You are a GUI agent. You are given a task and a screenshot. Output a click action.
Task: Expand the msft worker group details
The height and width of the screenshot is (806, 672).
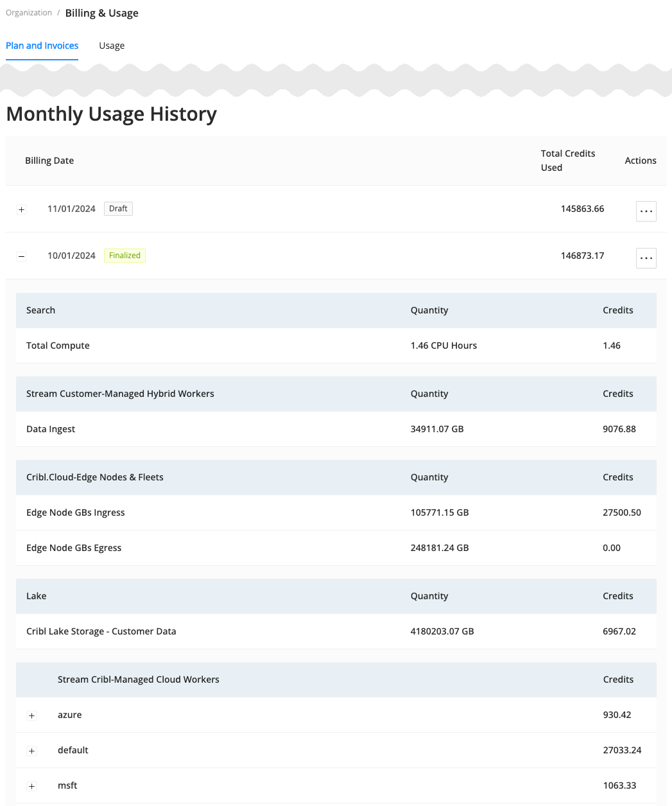tap(31, 785)
